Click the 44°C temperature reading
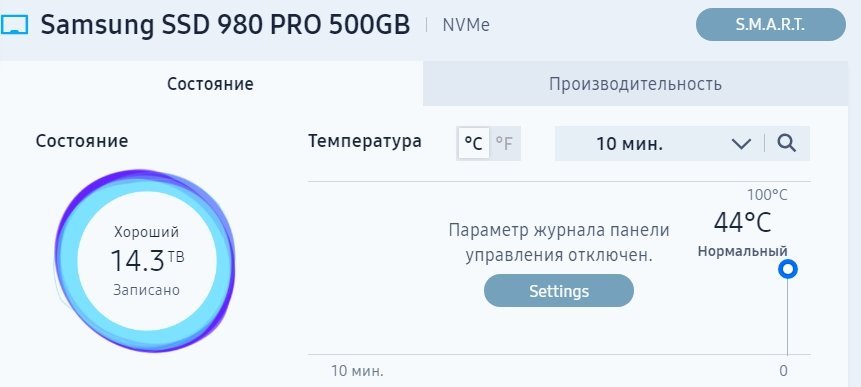 coord(742,222)
